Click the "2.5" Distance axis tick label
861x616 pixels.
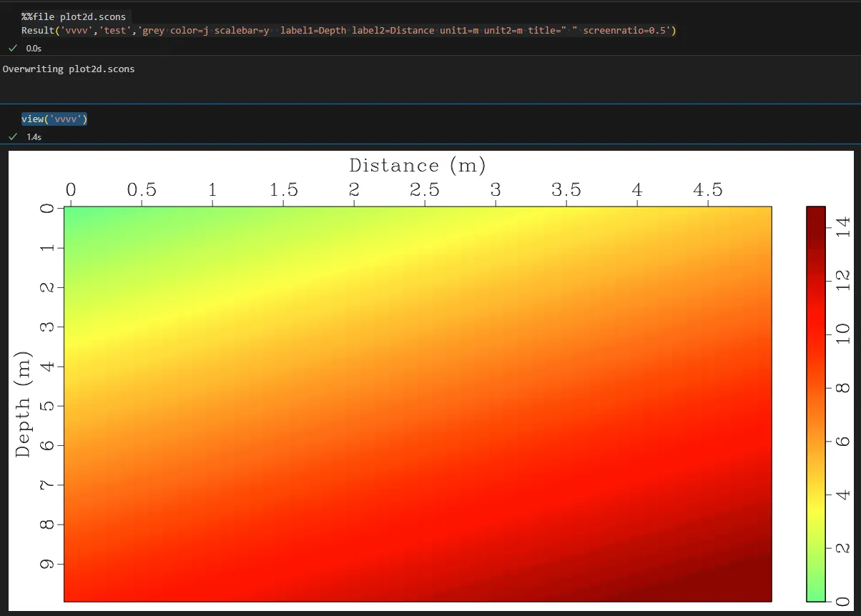coord(425,190)
